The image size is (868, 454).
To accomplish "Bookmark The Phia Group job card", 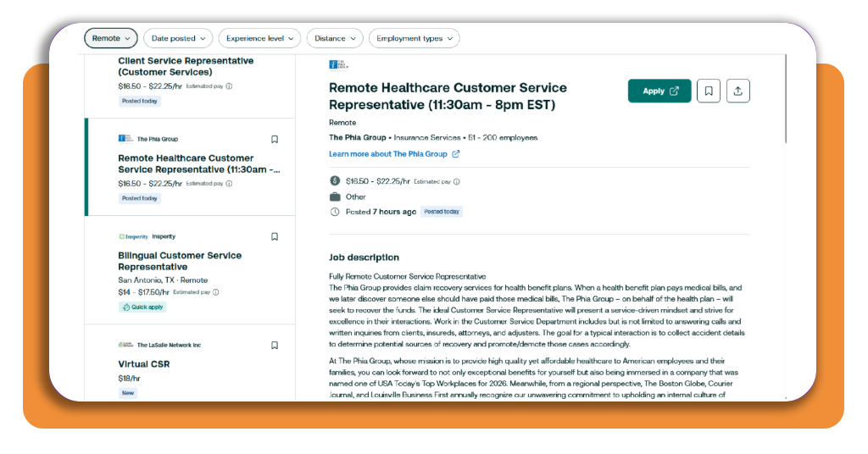I will [x=275, y=140].
